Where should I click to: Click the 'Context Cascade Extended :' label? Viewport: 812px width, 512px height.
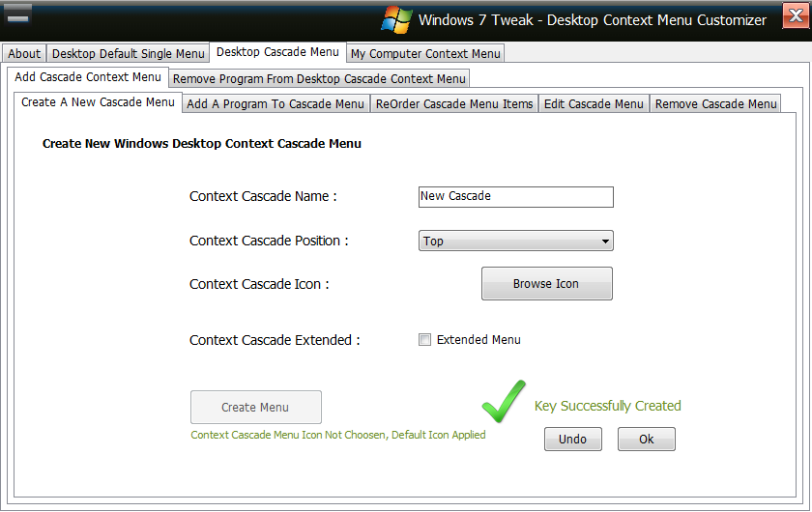click(x=275, y=340)
